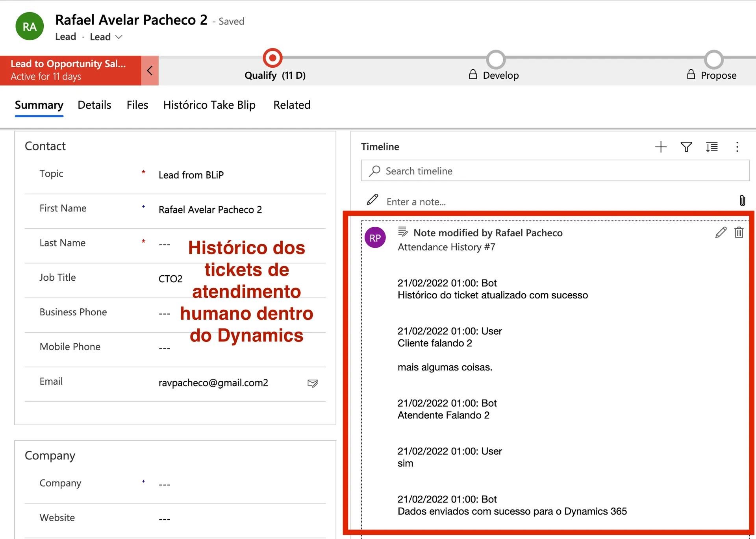This screenshot has height=539, width=756.
Task: Delete the Attendance History #7 note
Action: click(739, 233)
